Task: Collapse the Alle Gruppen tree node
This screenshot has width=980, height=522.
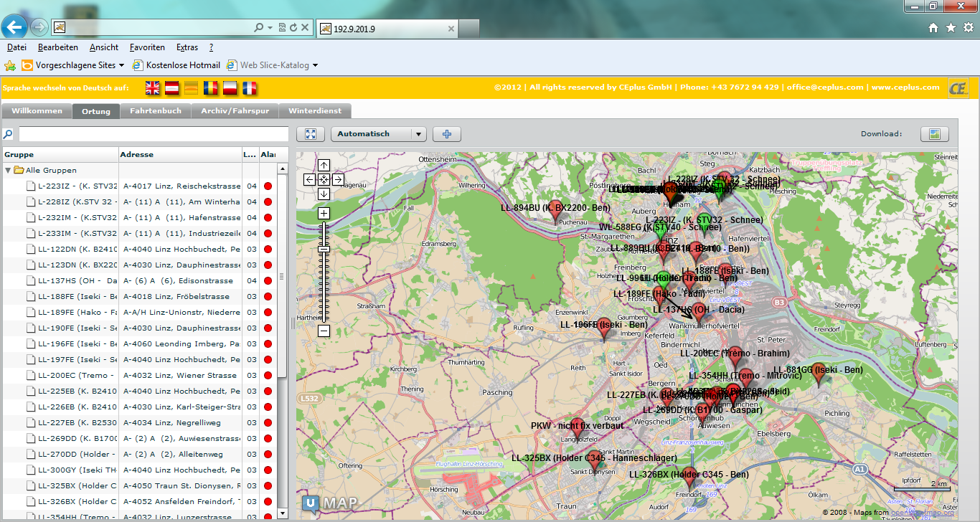Action: pyautogui.click(x=8, y=171)
